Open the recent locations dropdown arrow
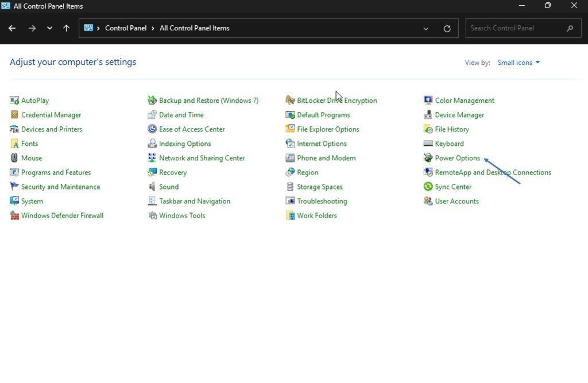Viewport: 588px width, 383px height. (49, 28)
